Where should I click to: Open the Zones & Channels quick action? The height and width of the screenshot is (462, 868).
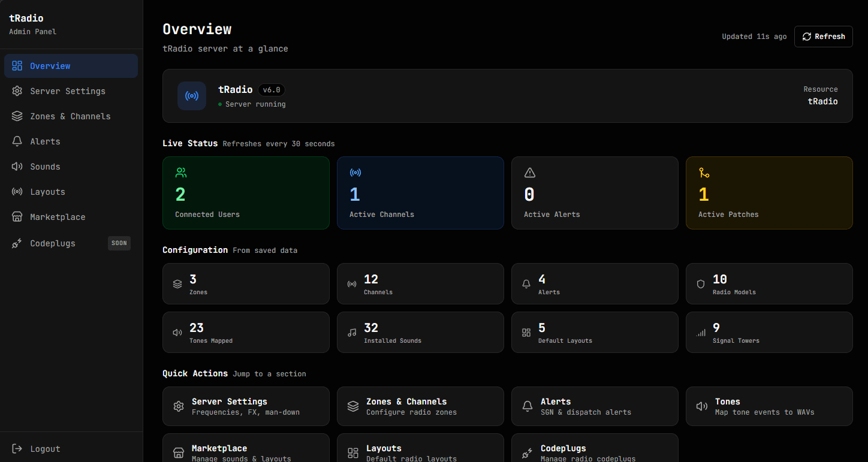(x=420, y=406)
